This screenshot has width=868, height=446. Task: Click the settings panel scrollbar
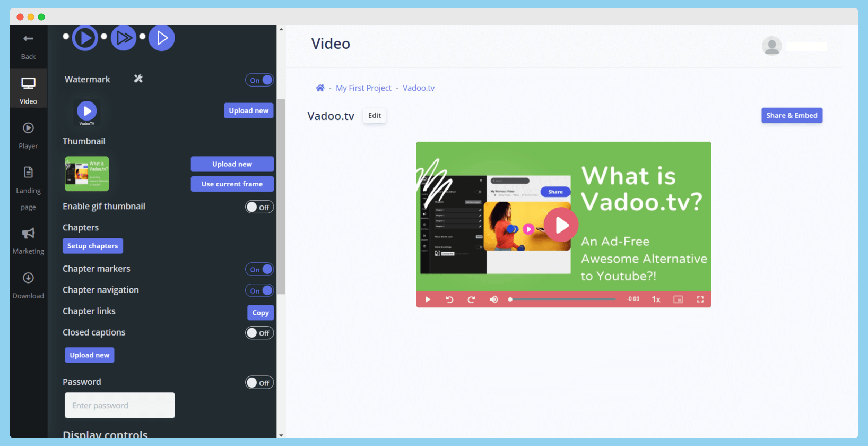click(x=281, y=196)
